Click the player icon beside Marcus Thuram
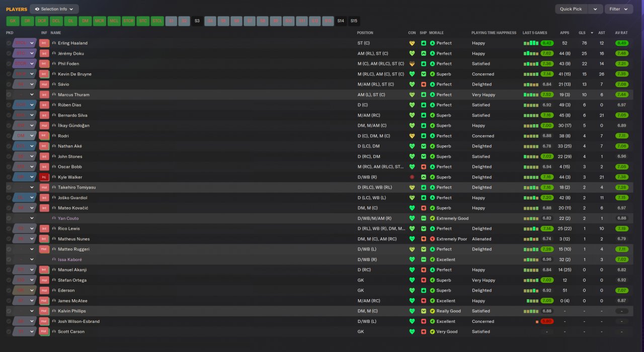The height and width of the screenshot is (352, 644). [54, 95]
